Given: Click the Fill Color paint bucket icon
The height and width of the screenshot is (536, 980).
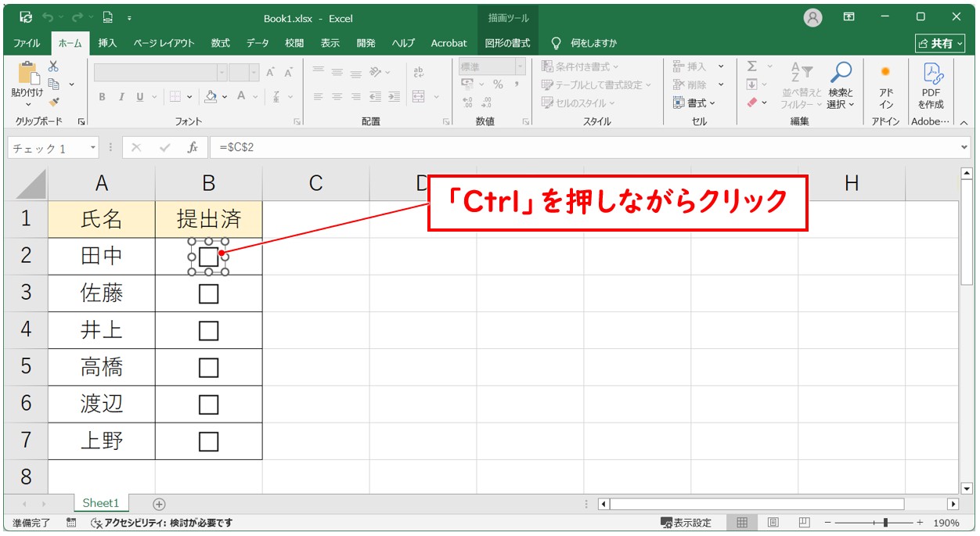Looking at the screenshot, I should click(x=210, y=97).
